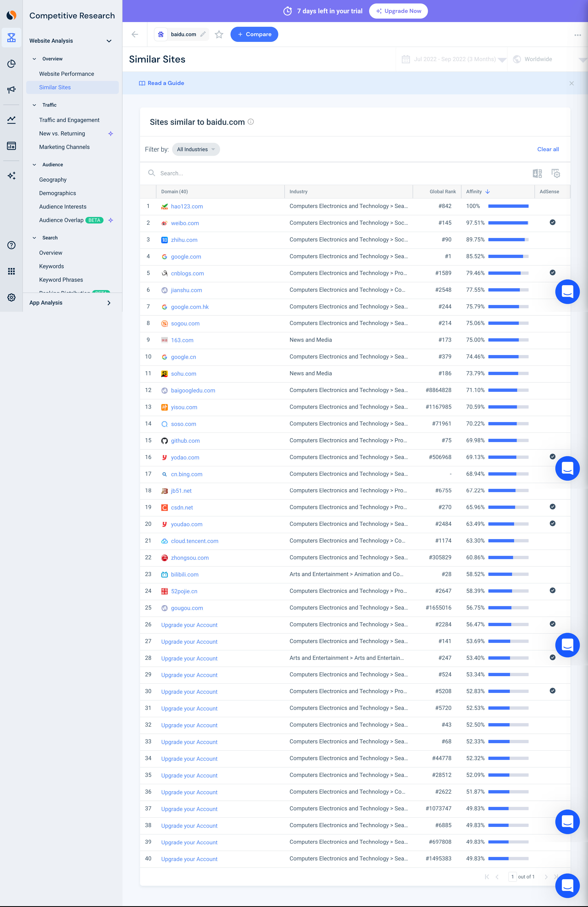Click Clear all filters link
Image resolution: width=588 pixels, height=907 pixels.
[548, 149]
